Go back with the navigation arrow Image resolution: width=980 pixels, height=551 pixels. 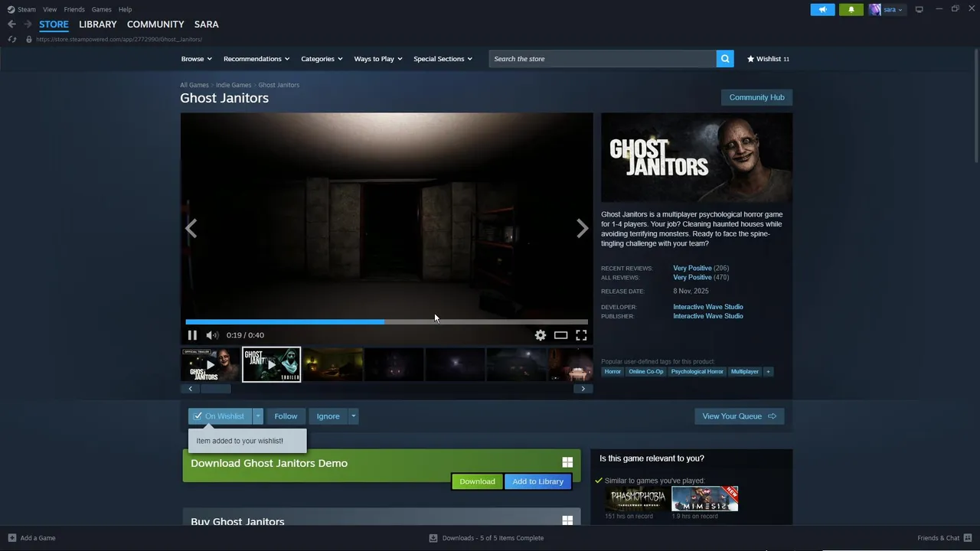[11, 24]
